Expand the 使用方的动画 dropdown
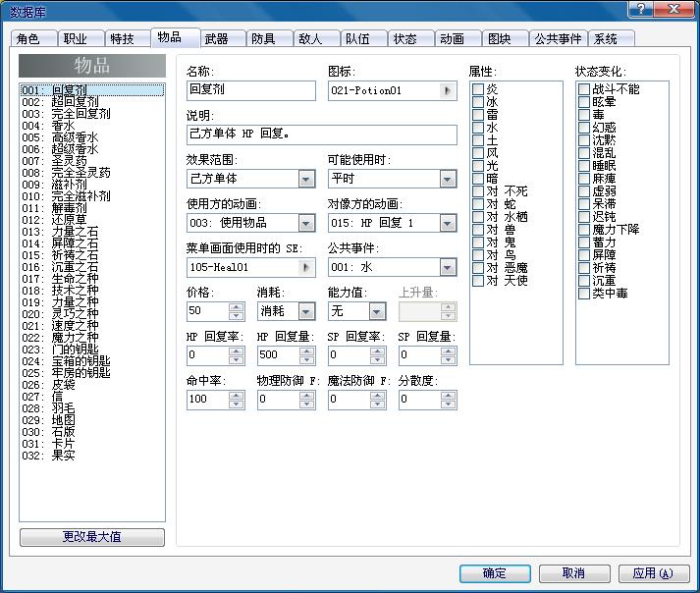This screenshot has height=593, width=700. pos(306,223)
